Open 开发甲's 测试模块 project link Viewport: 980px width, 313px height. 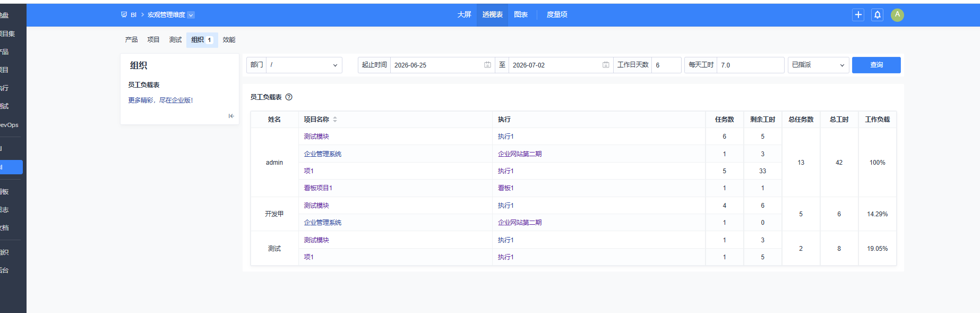click(316, 206)
